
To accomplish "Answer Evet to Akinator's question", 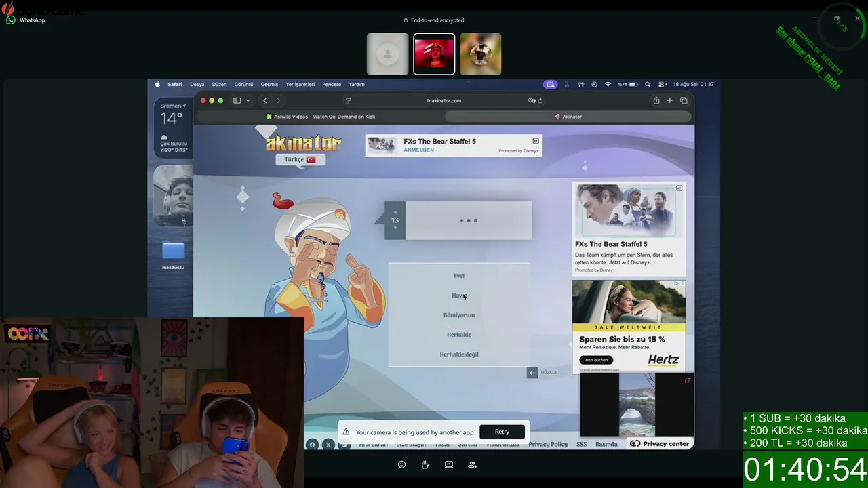I will (x=459, y=276).
